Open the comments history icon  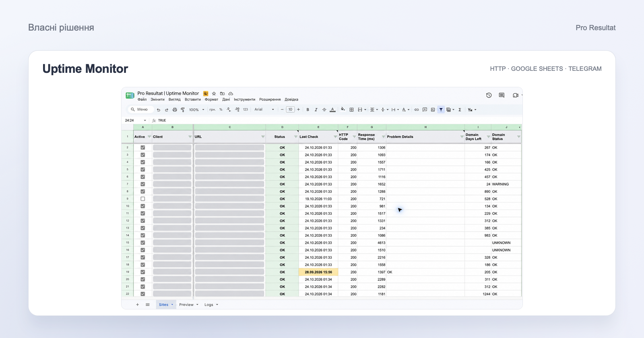(502, 95)
